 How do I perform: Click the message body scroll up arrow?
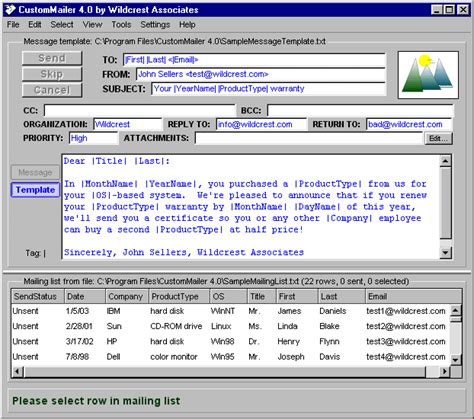click(445, 161)
